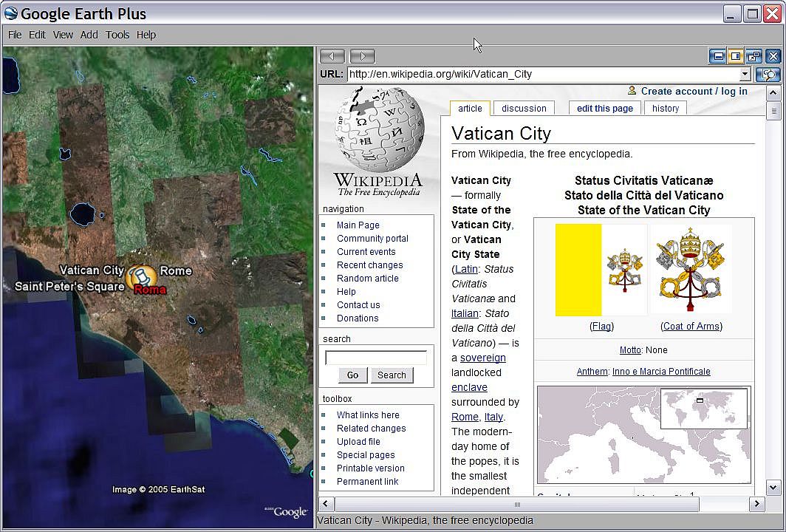This screenshot has height=532, width=786.
Task: Open Permanent link in toolbox
Action: click(x=367, y=481)
